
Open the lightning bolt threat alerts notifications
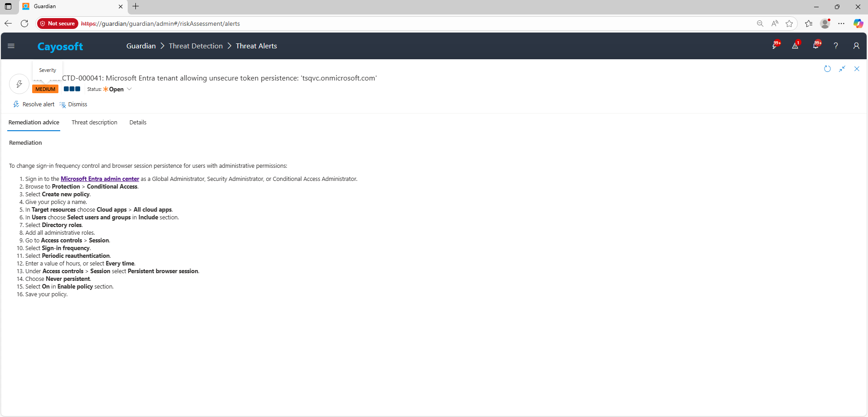pos(775,46)
